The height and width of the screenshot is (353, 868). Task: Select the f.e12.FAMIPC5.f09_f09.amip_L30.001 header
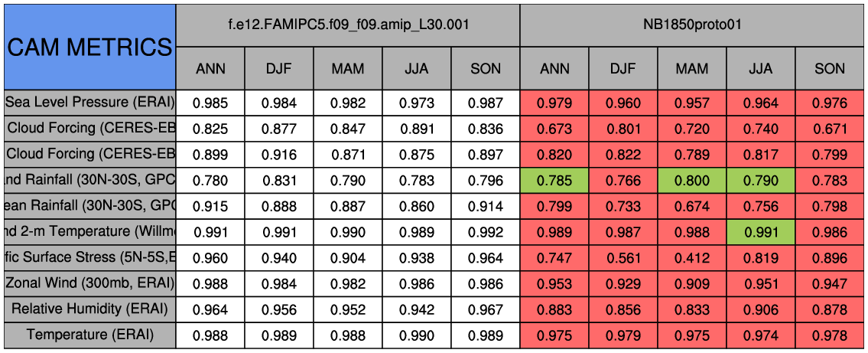pos(348,25)
